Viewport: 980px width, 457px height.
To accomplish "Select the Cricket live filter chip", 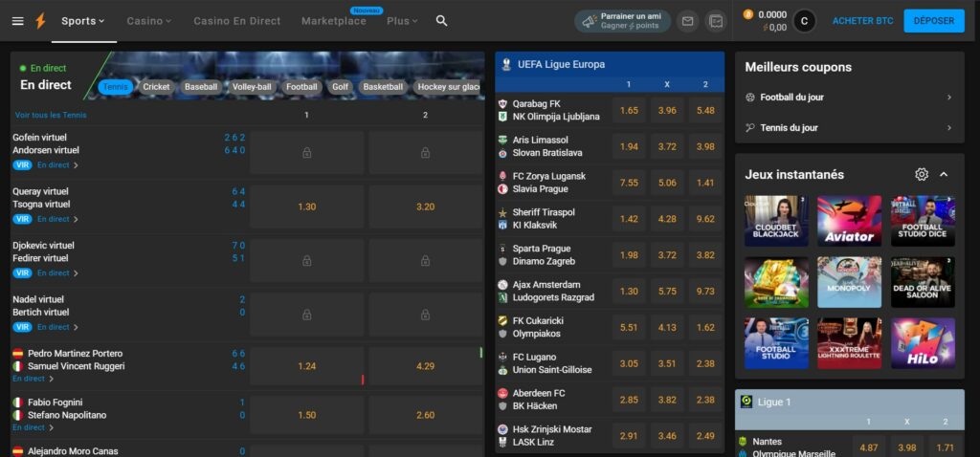I will [x=156, y=87].
